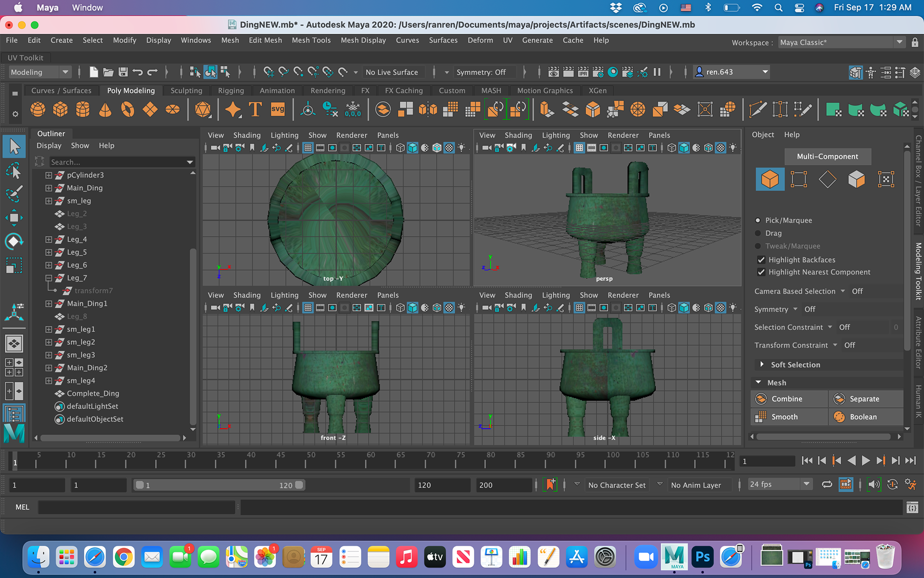
Task: Click the polygon Type text tool icon
Action: pos(255,109)
